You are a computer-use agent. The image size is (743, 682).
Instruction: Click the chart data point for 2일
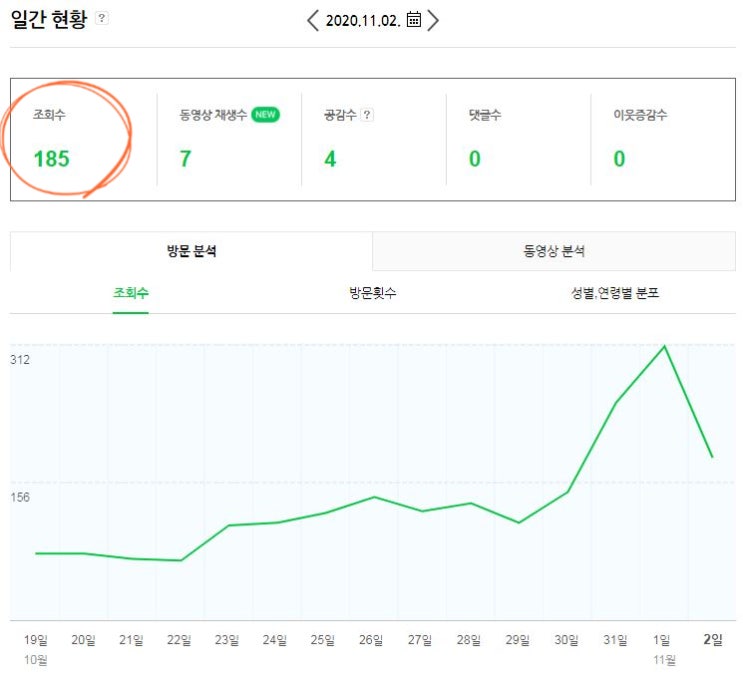712,457
